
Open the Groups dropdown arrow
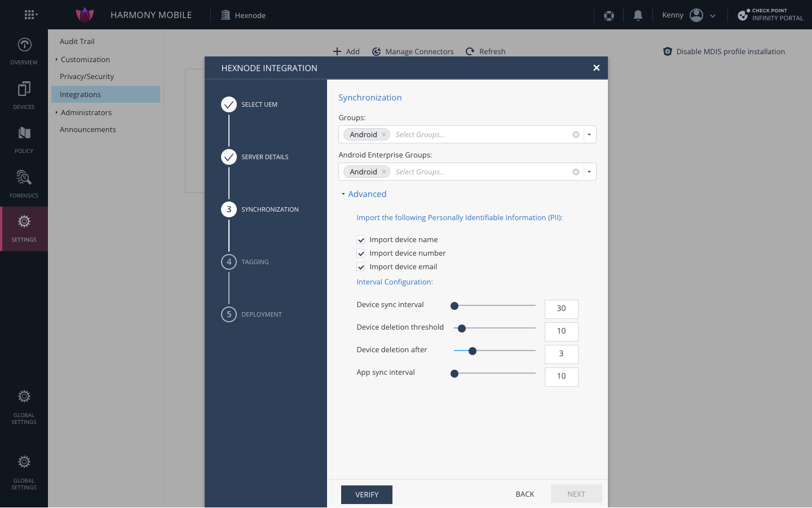(x=589, y=134)
